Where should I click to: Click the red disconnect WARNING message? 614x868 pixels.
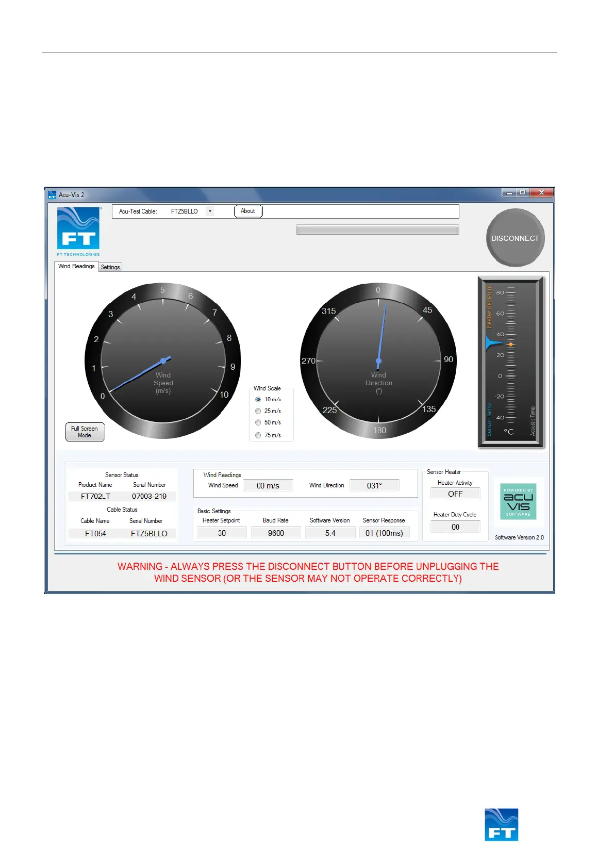(x=308, y=572)
